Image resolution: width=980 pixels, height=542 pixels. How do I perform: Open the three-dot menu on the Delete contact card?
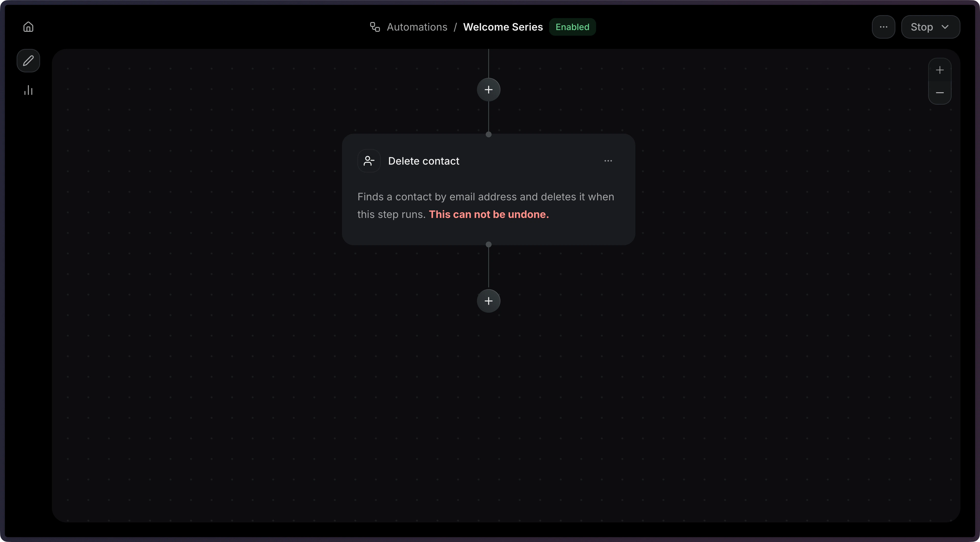(608, 161)
